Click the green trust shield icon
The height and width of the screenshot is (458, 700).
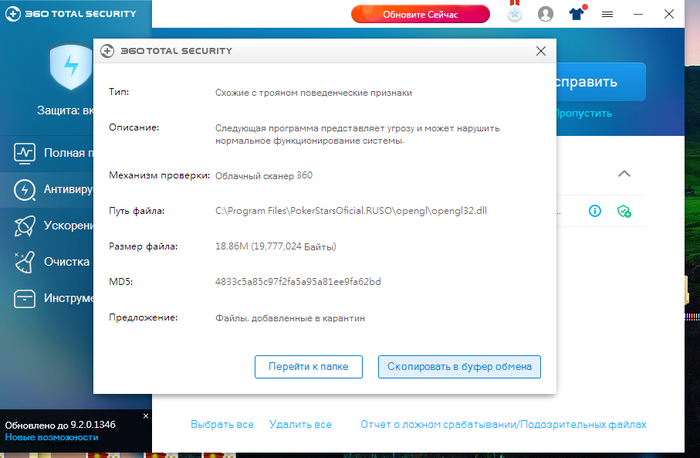(624, 211)
